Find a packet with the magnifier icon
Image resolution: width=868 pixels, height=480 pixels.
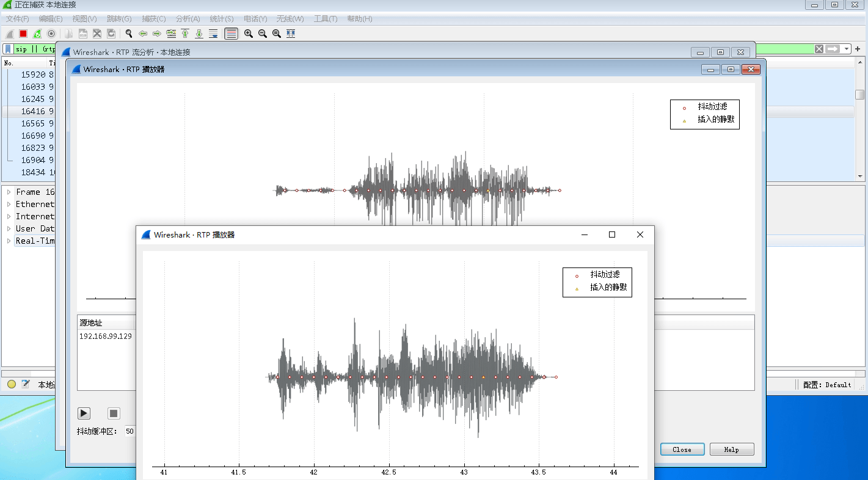(x=129, y=34)
